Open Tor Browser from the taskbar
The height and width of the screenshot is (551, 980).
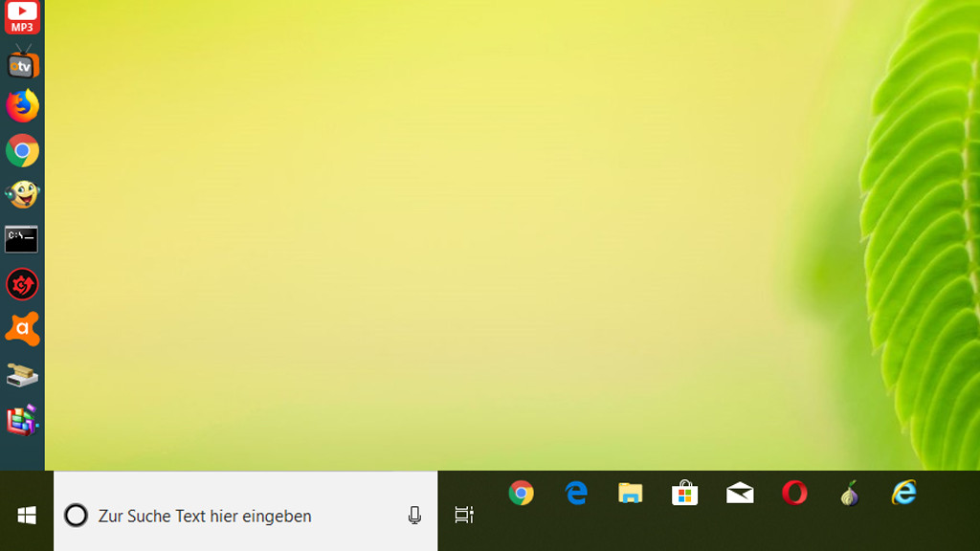tap(850, 495)
